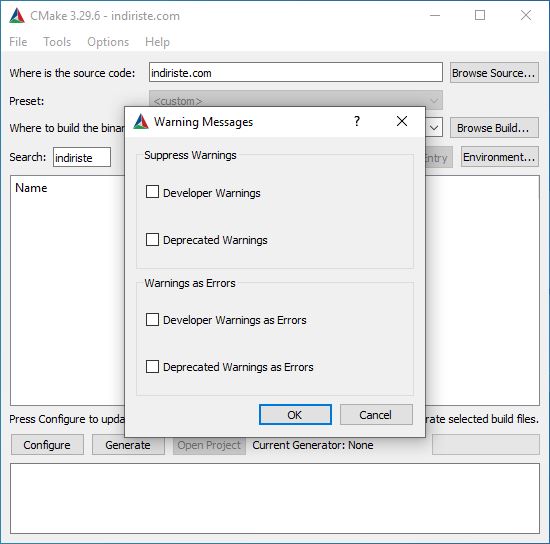Image resolution: width=550 pixels, height=544 pixels.
Task: Click the question mark help button in dialog
Action: [x=357, y=121]
